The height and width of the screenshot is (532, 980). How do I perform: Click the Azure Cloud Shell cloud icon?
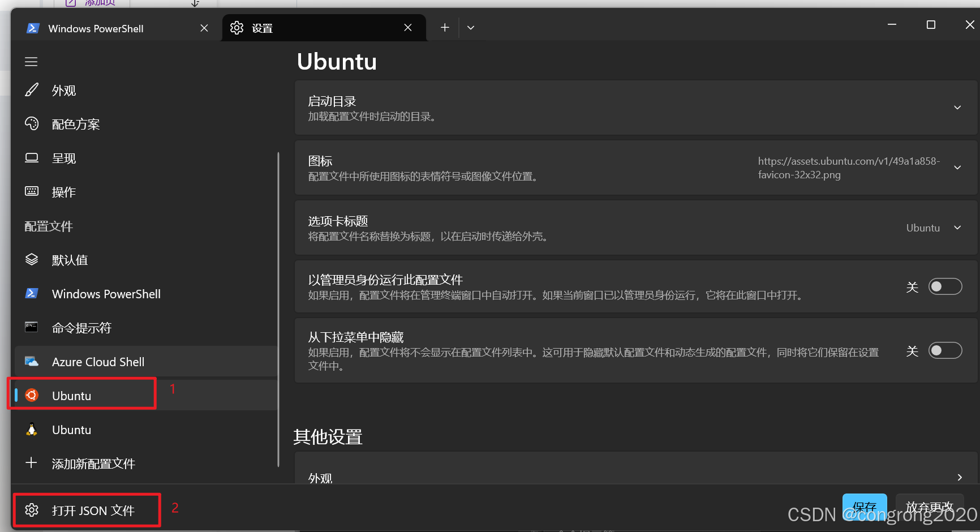click(32, 361)
